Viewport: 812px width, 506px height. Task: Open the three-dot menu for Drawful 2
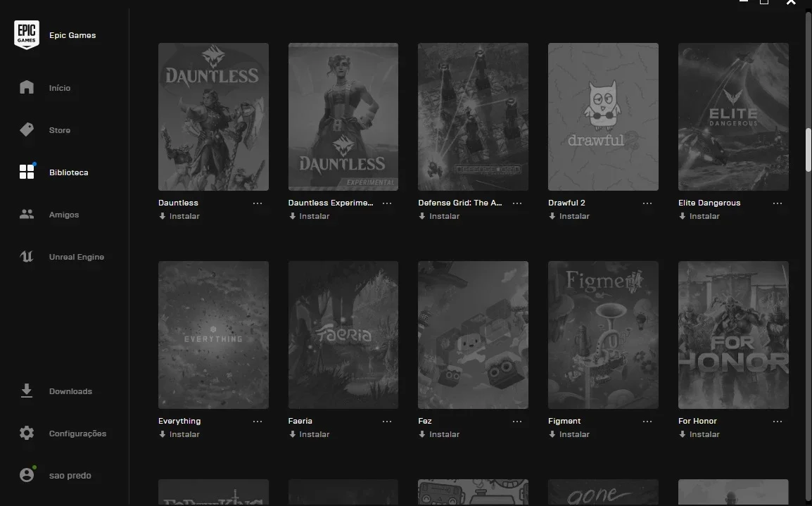[647, 203]
